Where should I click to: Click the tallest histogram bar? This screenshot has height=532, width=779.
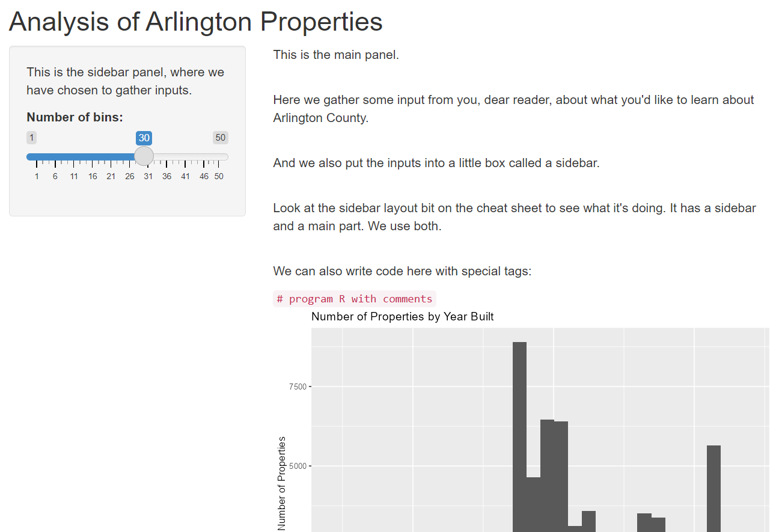pos(519,433)
